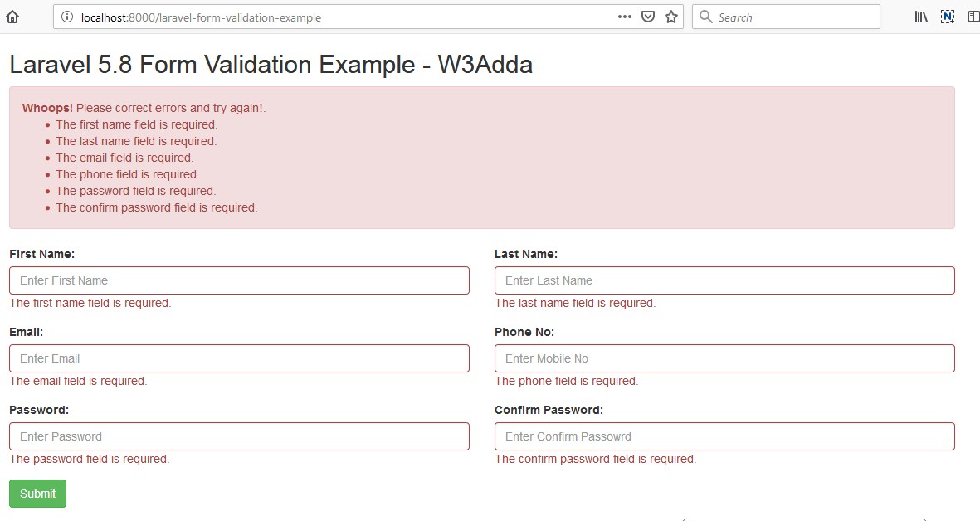The height and width of the screenshot is (521, 980).
Task: Focus the Enter Last Name field
Action: tap(724, 280)
